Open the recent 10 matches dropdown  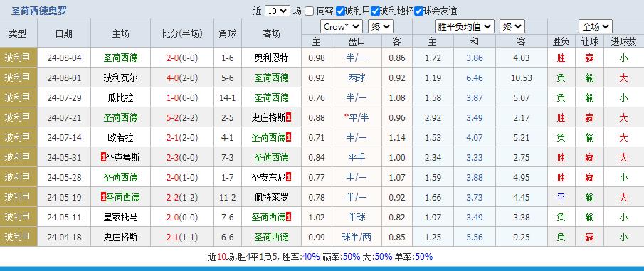(278, 11)
